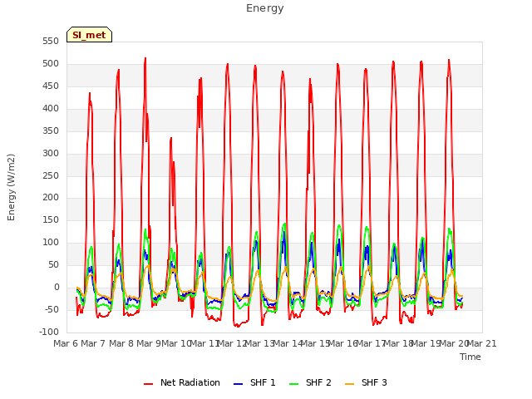Image resolution: width=532 pixels, height=399 pixels.
Task: Select the SHF 1 legend label
Action: point(263,382)
